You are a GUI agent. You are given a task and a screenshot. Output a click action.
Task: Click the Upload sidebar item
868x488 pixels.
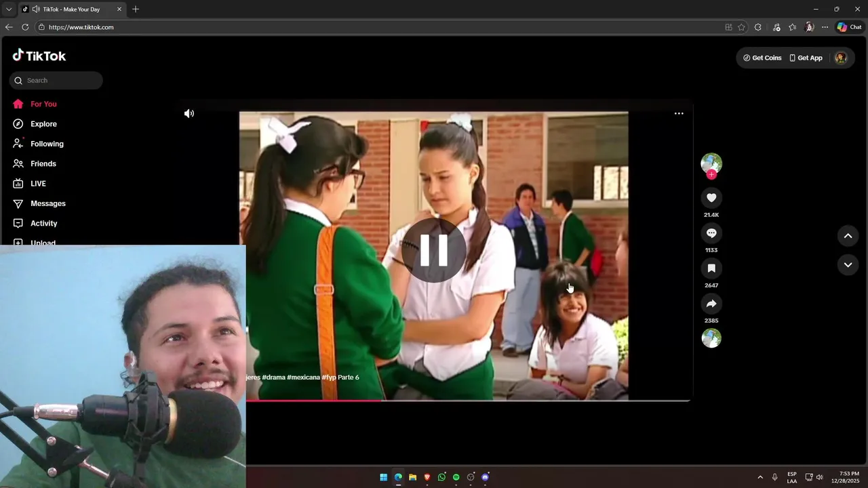pyautogui.click(x=34, y=242)
